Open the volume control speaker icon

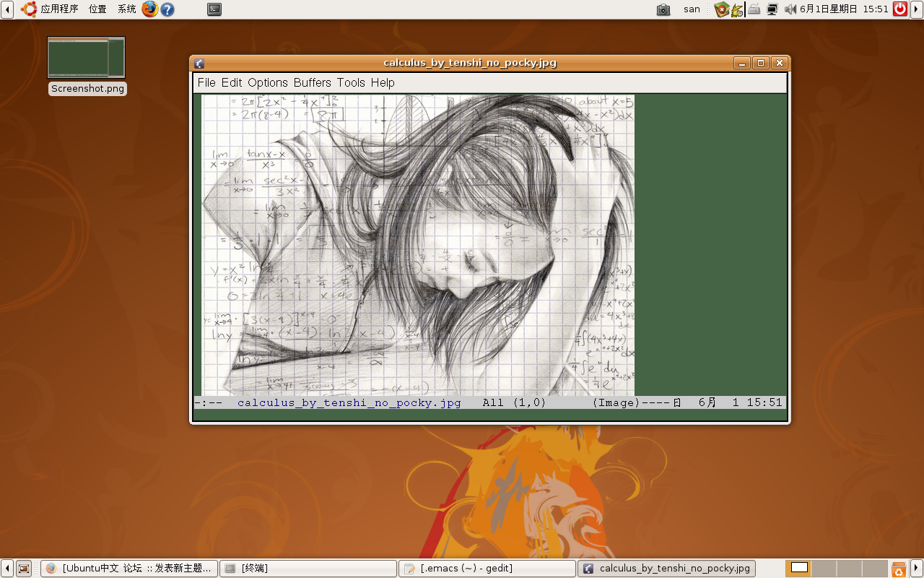point(790,9)
